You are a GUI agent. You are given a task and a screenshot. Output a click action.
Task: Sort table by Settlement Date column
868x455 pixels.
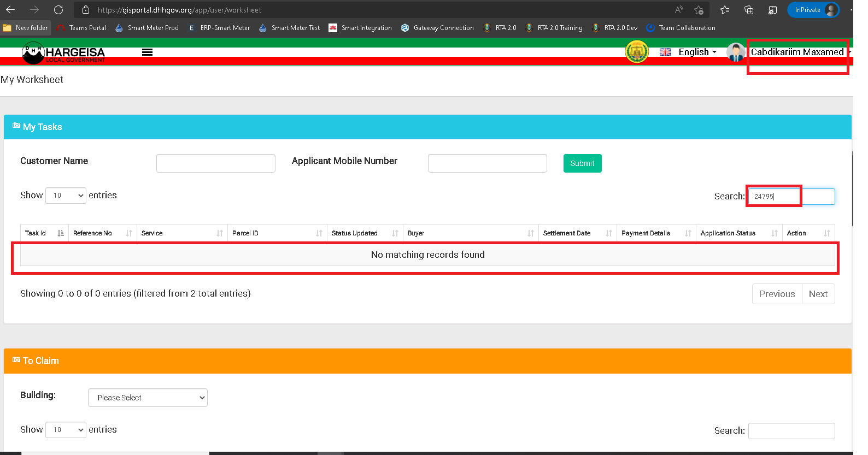[578, 233]
